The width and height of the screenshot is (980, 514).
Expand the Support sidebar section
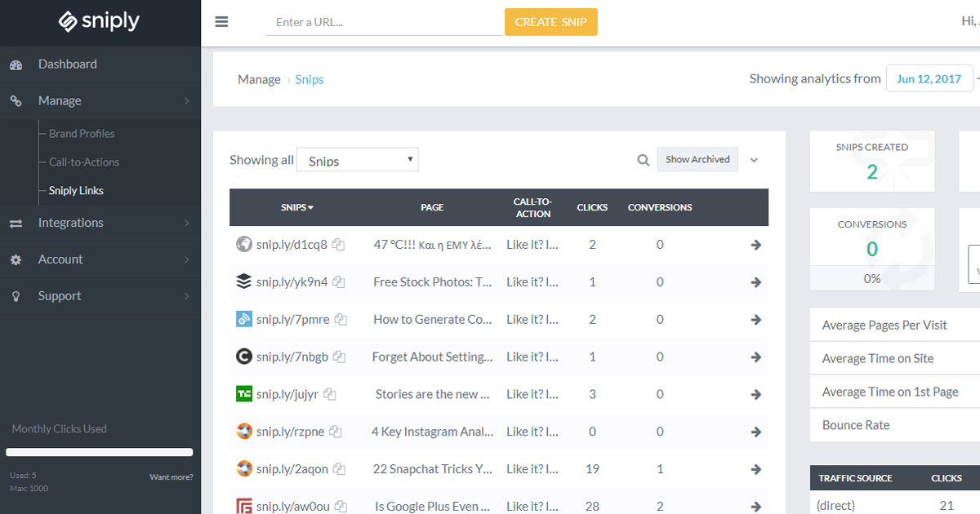[187, 296]
